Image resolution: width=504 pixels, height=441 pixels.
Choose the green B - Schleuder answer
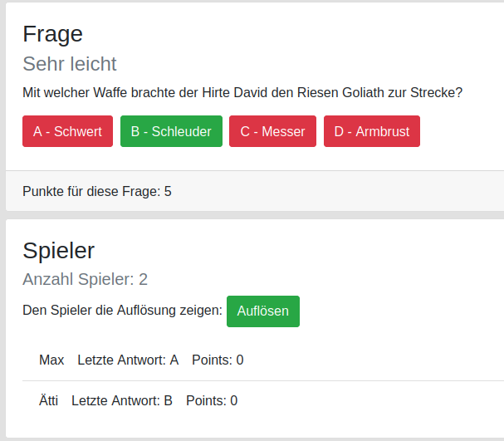tap(171, 131)
